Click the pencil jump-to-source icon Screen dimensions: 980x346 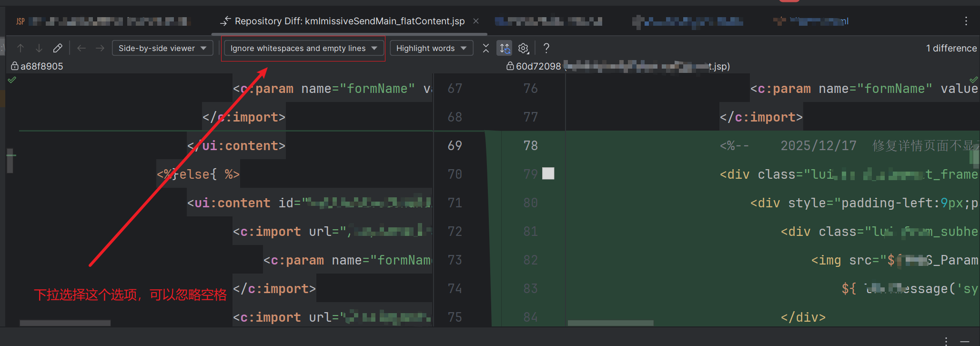(x=58, y=48)
